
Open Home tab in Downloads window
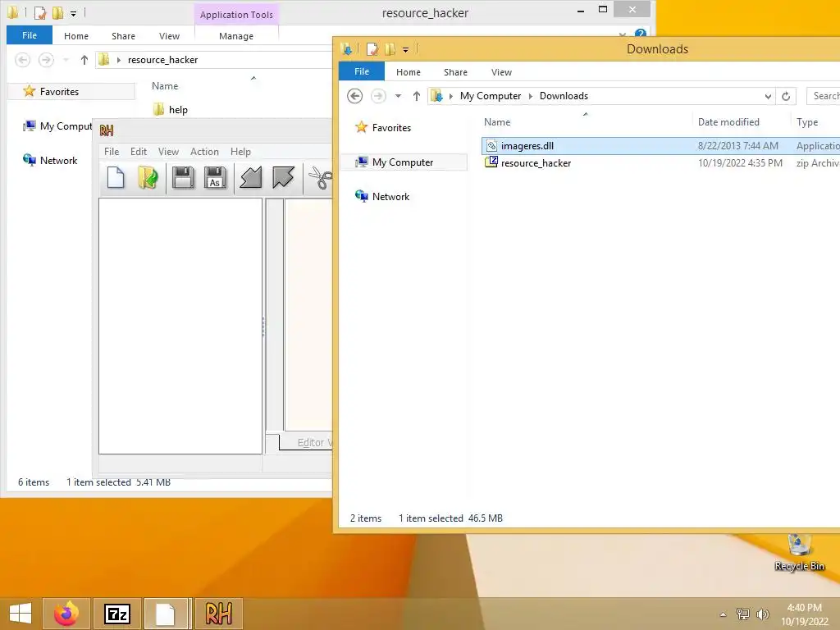(x=409, y=72)
